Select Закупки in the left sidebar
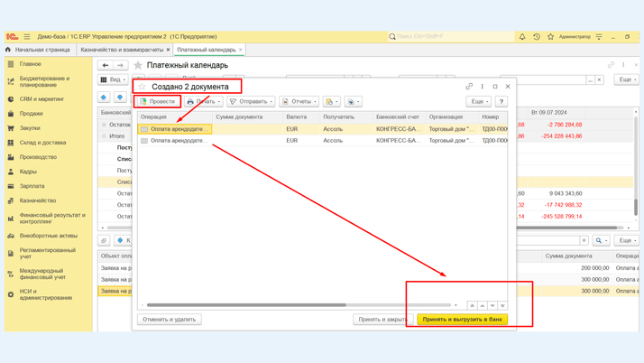Image resolution: width=644 pixels, height=363 pixels. point(31,128)
